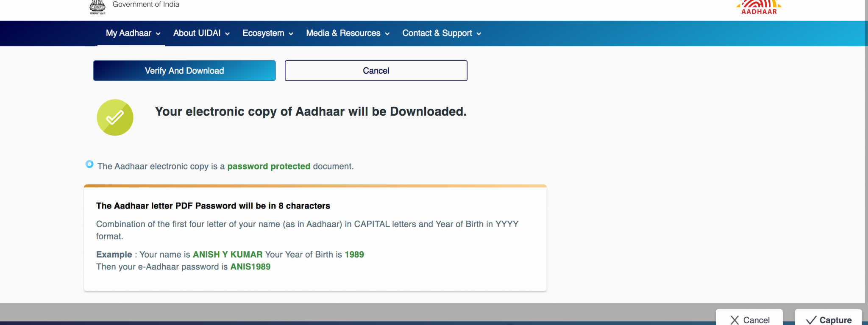The image size is (868, 325).
Task: Click the example password ANIS1989 text
Action: pyautogui.click(x=250, y=267)
